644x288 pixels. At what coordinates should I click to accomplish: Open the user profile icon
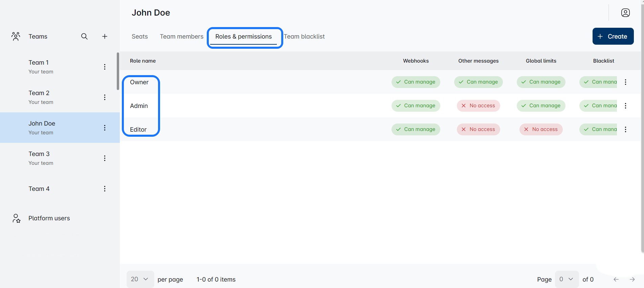pos(625,13)
